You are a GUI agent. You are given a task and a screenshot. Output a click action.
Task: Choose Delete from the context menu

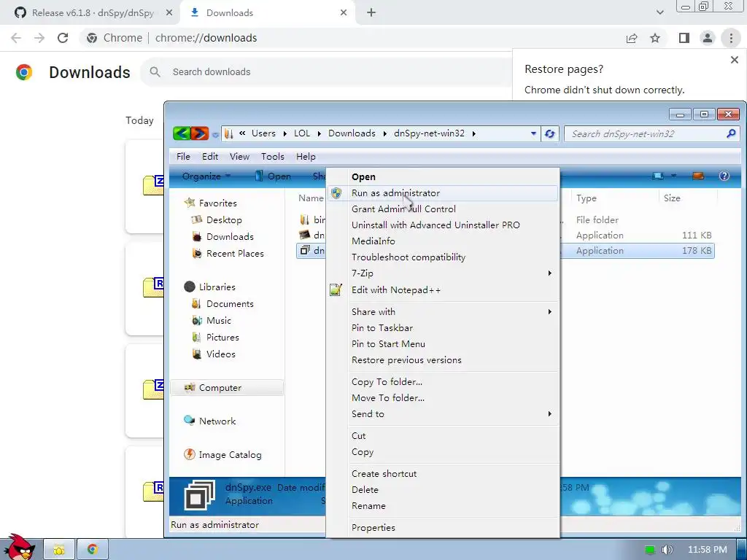[x=443, y=489]
